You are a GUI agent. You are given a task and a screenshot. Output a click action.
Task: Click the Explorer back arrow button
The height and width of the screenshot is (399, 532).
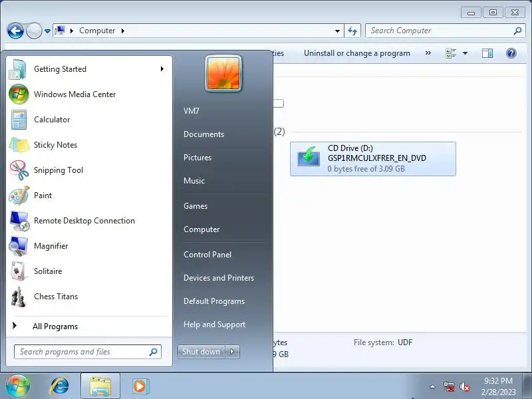coord(15,31)
